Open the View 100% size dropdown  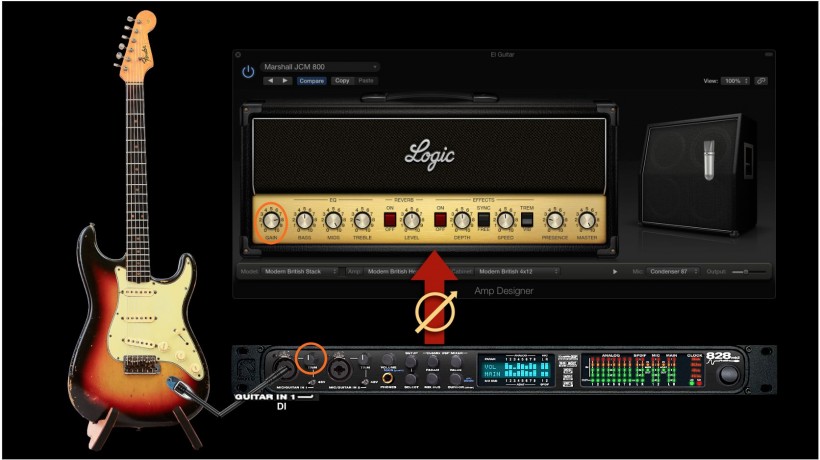[735, 81]
